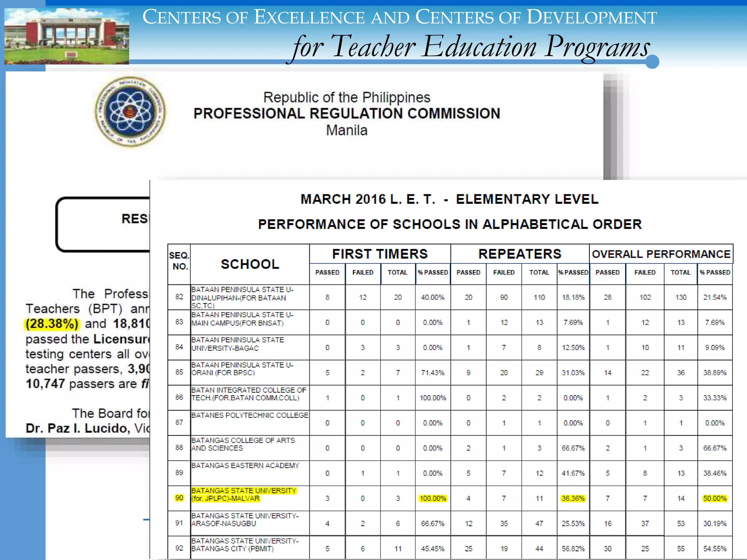Screen dimensions: 747x560
Task: Click the Professional Regulation Commission heading
Action: click(x=347, y=113)
